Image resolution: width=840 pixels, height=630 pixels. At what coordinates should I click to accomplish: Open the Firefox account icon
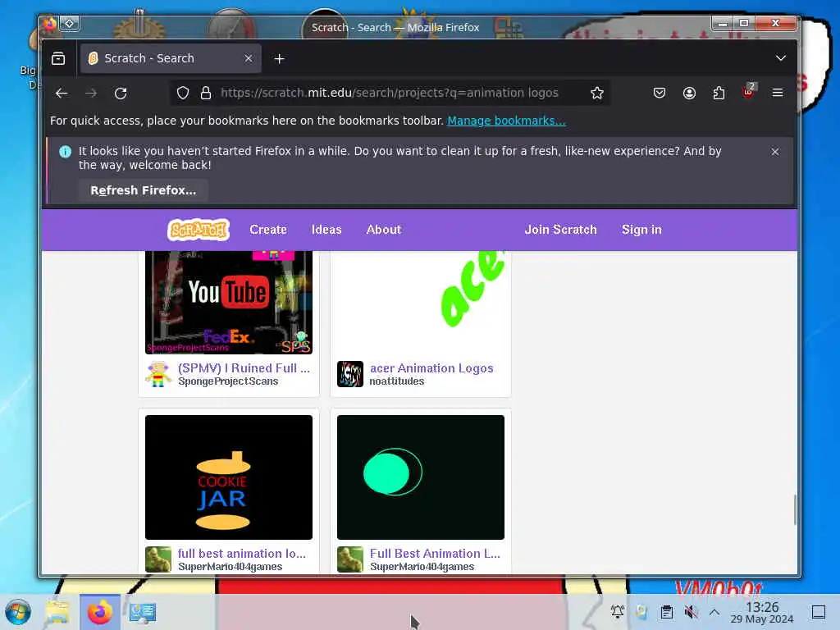pos(689,94)
